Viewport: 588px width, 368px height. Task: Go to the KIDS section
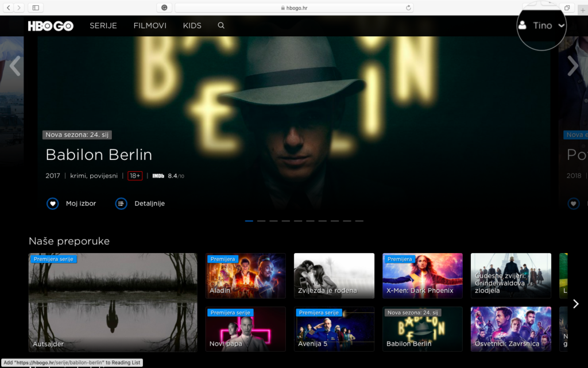(192, 26)
